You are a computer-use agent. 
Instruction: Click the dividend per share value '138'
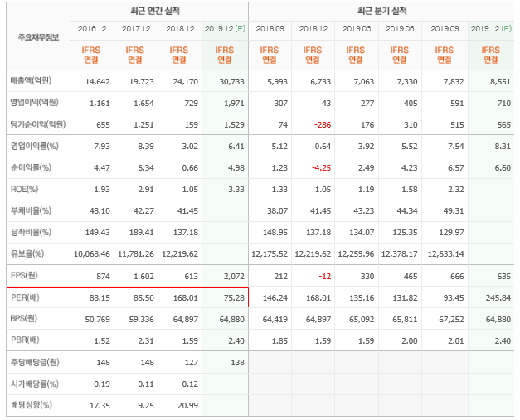[238, 362]
